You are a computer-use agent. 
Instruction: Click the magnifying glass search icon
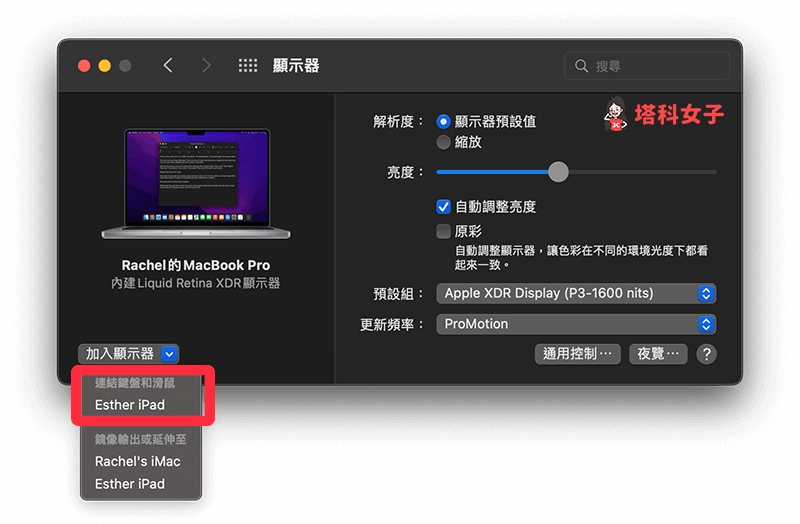(x=581, y=66)
